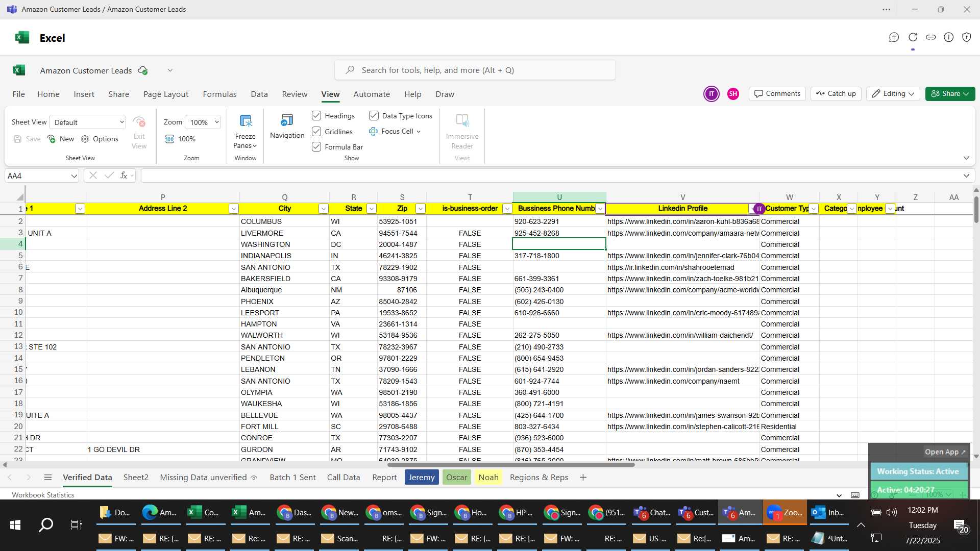Click the copy link icon in header
The height and width of the screenshot is (551, 980).
pos(930,37)
